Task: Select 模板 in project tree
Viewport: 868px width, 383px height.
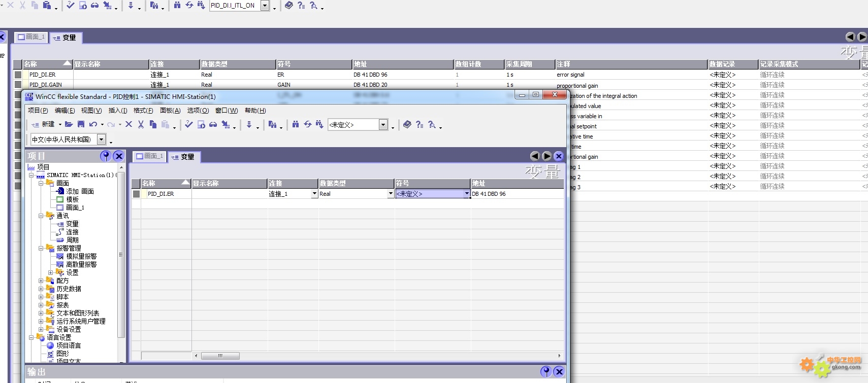Action: click(72, 199)
